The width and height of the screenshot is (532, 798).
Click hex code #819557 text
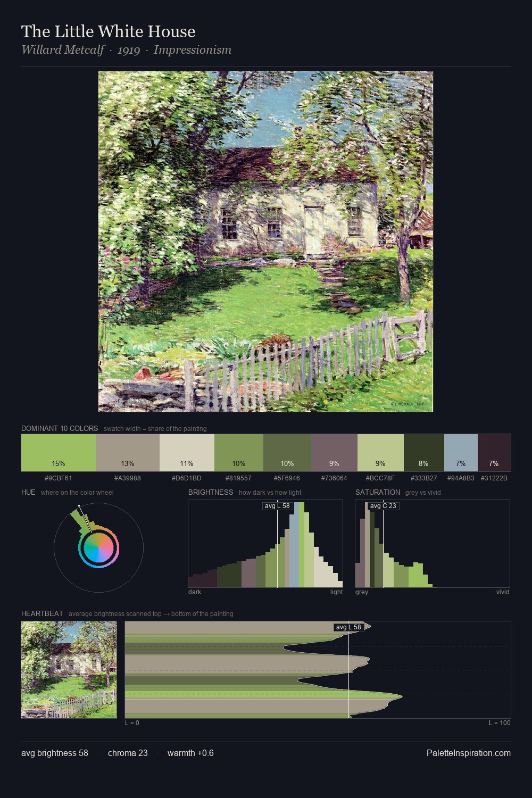(x=239, y=478)
